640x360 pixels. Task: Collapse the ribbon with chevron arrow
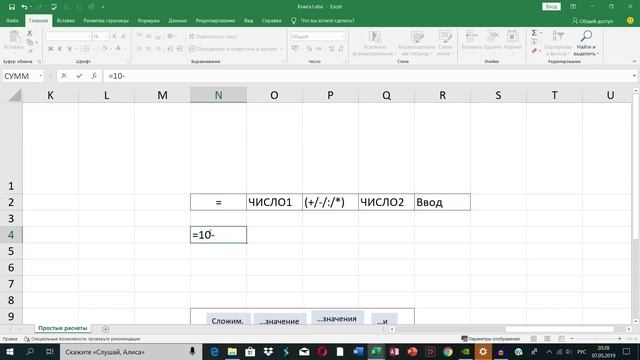coord(634,61)
